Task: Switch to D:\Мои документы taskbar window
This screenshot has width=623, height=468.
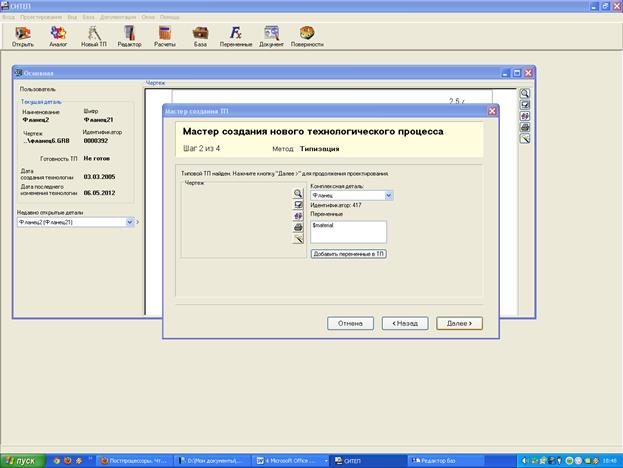Action: pyautogui.click(x=211, y=461)
